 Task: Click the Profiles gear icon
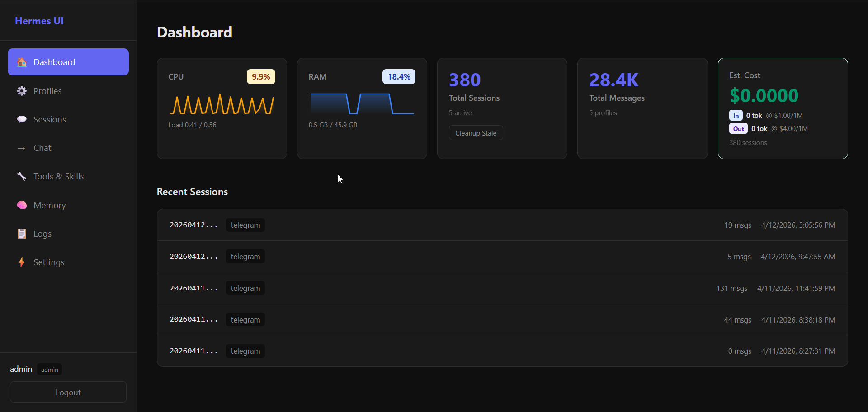[22, 91]
